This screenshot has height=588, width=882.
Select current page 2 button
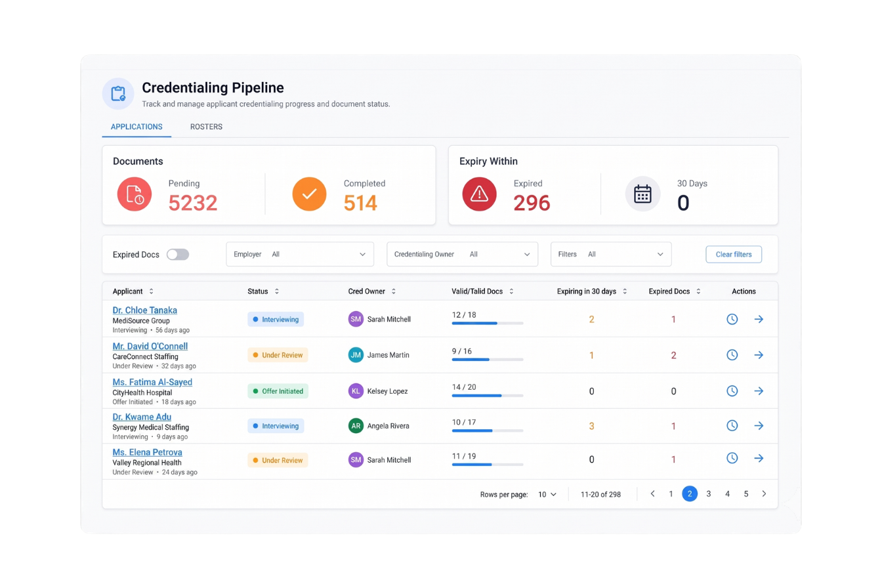pos(690,494)
